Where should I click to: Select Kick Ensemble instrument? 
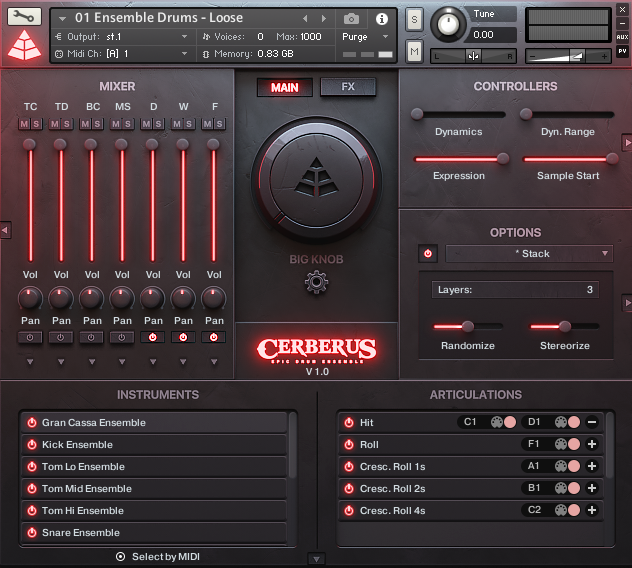pos(154,445)
